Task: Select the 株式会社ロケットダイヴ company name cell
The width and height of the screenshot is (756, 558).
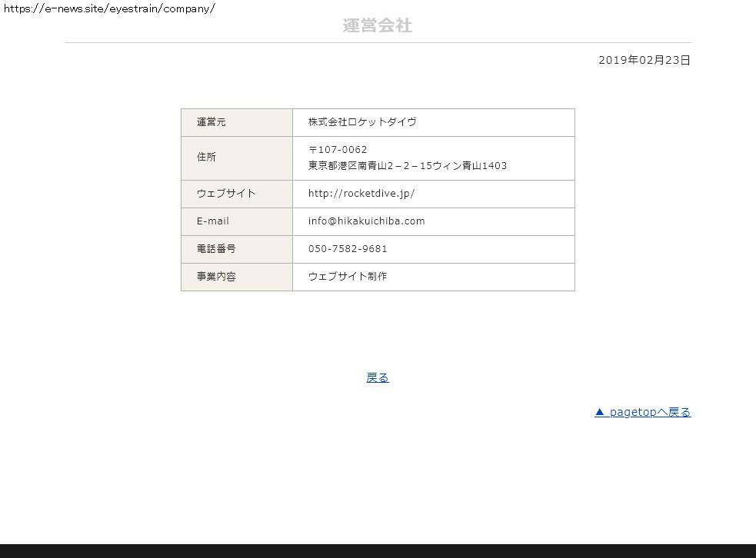Action: (x=362, y=122)
